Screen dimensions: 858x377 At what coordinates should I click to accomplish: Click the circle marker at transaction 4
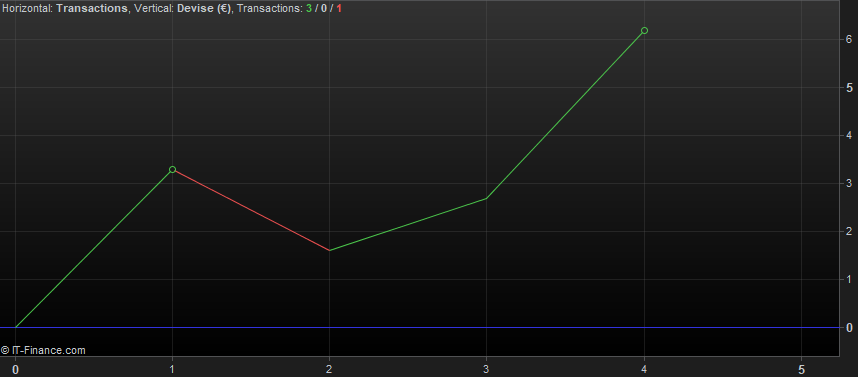[x=644, y=31]
